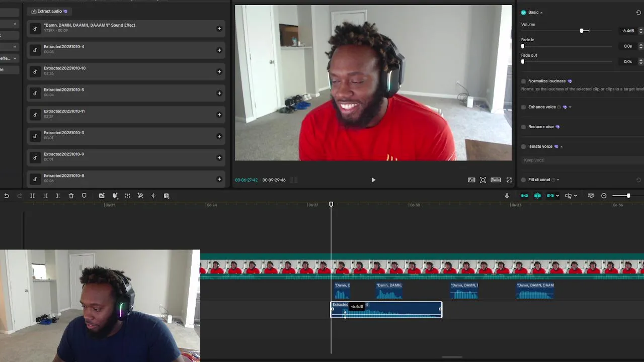Click the preview axis icon near zoom
The width and height of the screenshot is (644, 362).
591,196
